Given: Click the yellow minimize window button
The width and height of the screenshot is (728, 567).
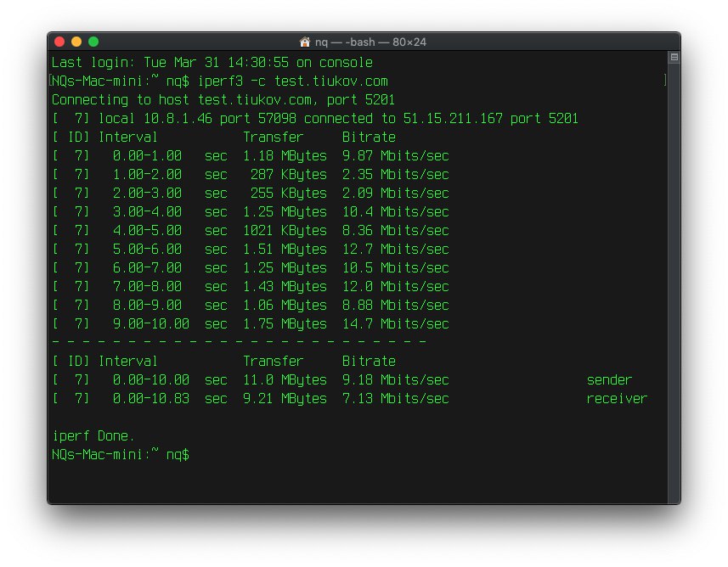Looking at the screenshot, I should 76,42.
